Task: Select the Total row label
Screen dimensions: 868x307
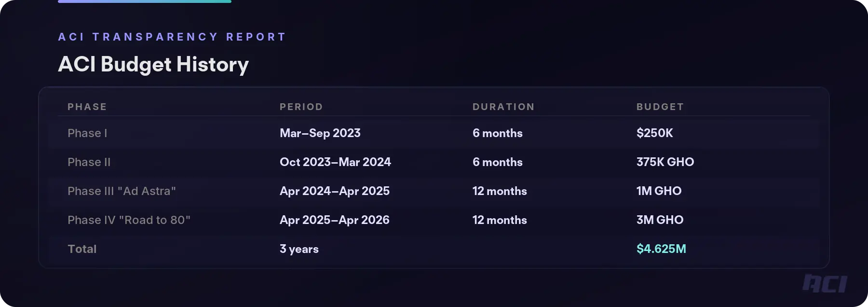Action: pyautogui.click(x=82, y=249)
